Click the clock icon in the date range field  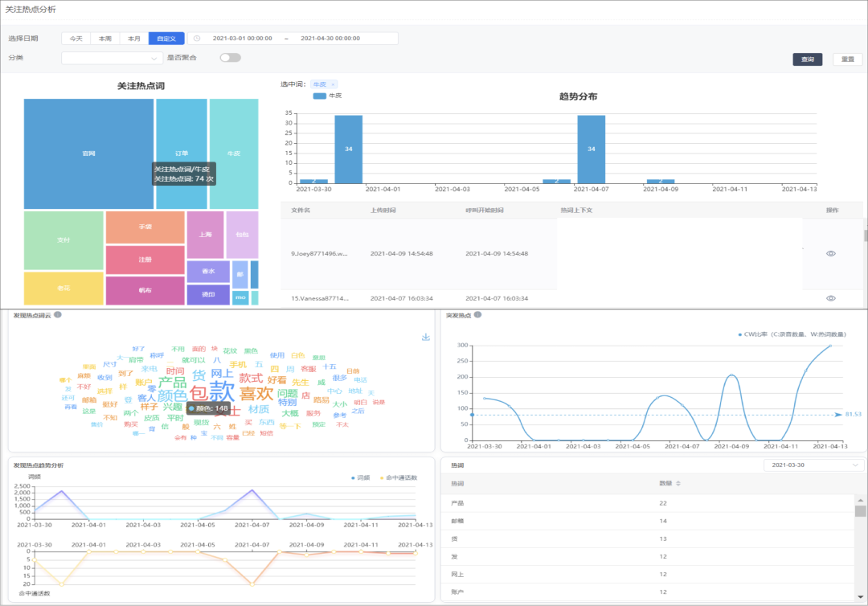coord(197,39)
